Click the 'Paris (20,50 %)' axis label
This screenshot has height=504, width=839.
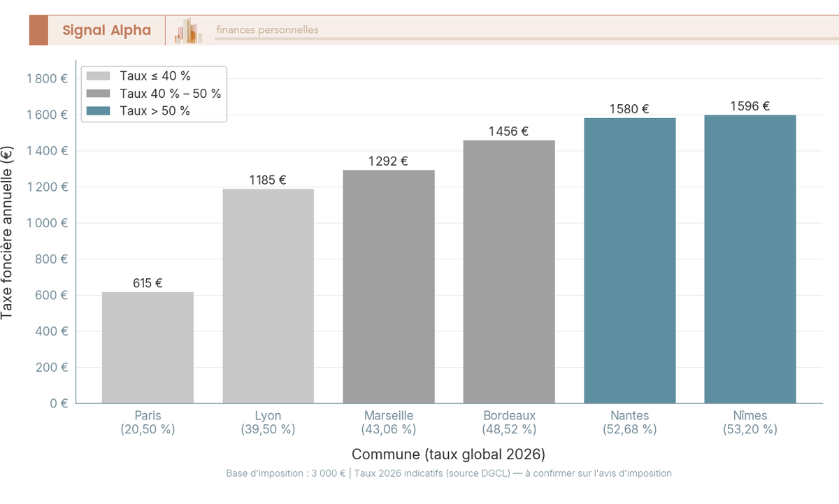coord(148,422)
